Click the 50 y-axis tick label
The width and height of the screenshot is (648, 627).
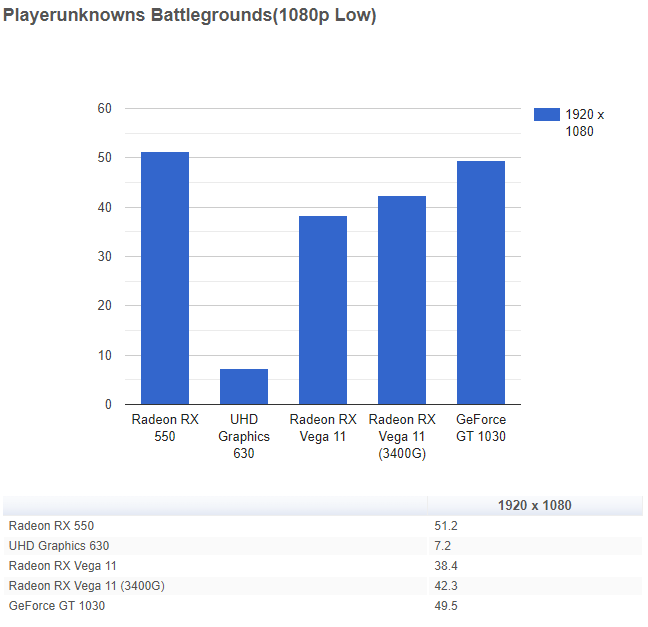click(x=105, y=157)
